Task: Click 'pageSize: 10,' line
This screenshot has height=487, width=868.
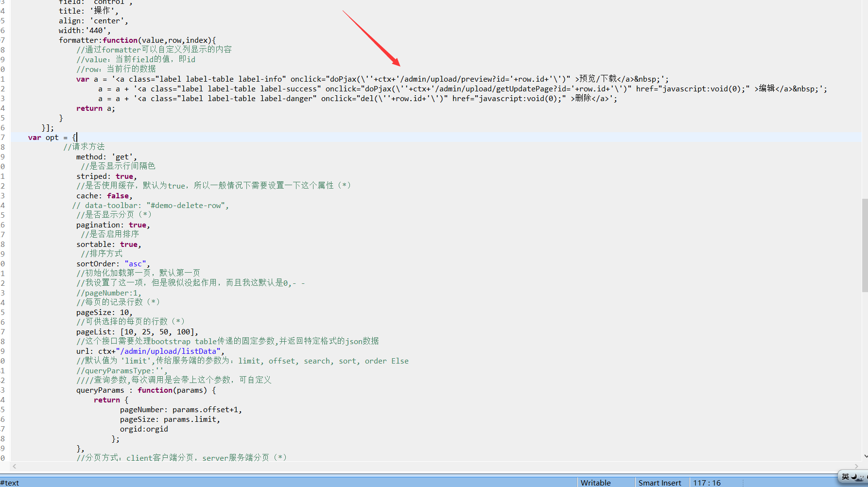Action: tap(104, 313)
